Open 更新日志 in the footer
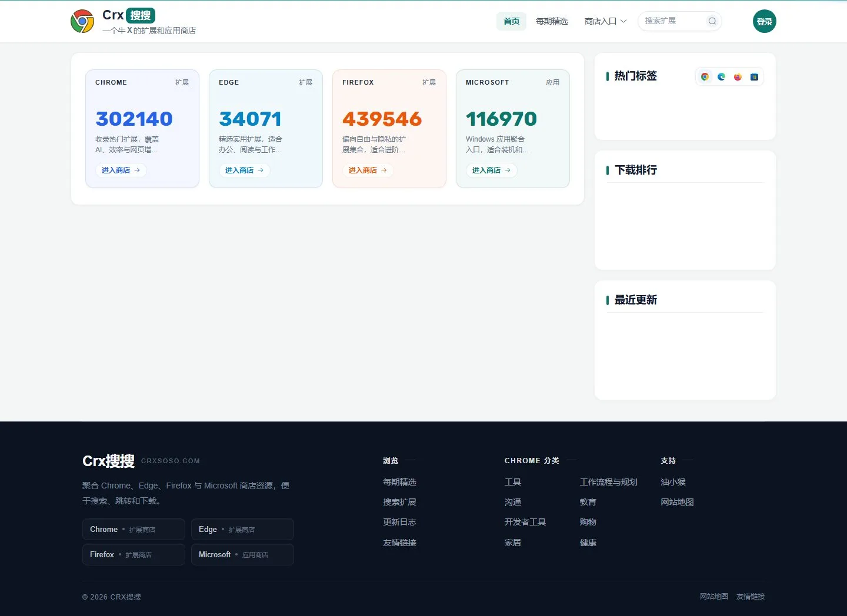Viewport: 847px width, 616px height. pos(399,522)
